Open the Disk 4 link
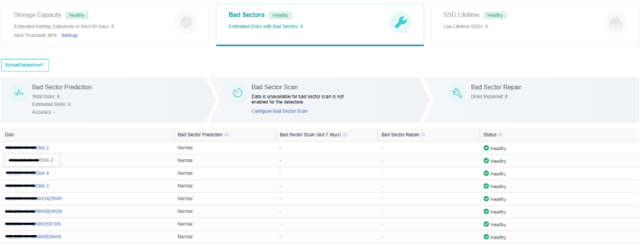 click(x=43, y=173)
